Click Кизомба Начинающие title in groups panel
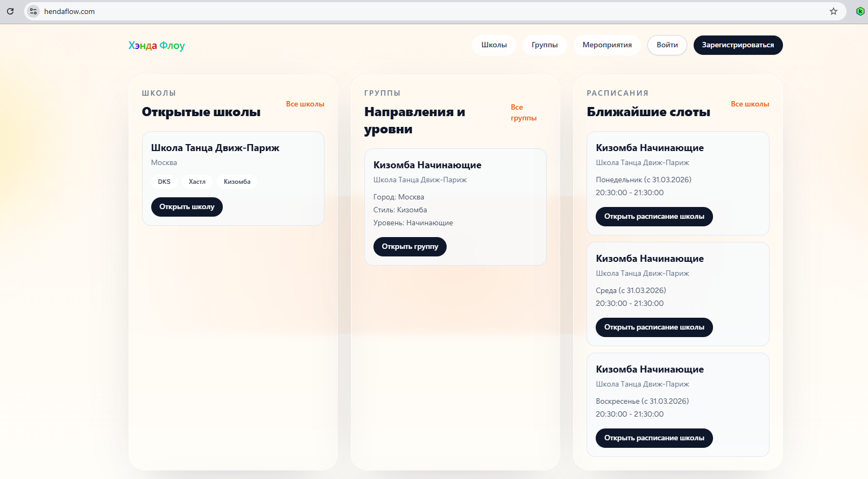 coord(427,165)
